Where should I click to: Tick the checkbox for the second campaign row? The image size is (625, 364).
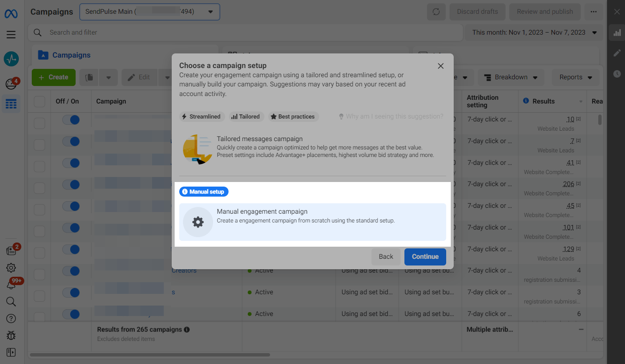(x=40, y=145)
